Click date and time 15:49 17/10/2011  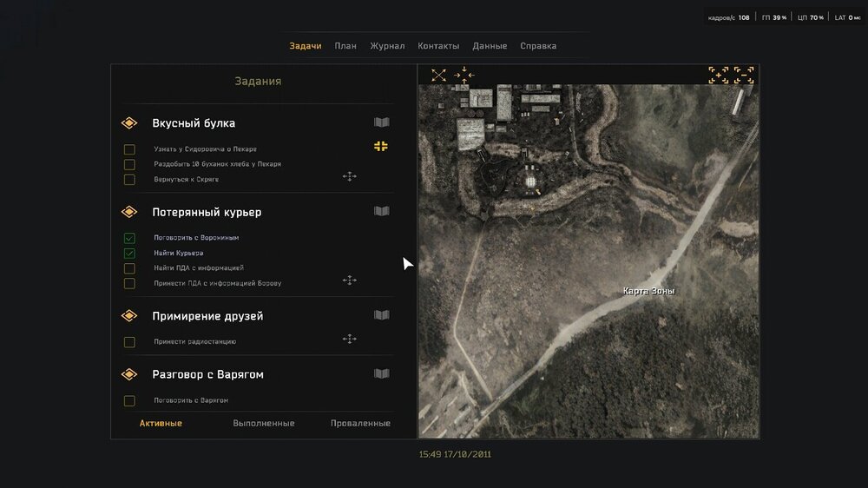(x=455, y=454)
